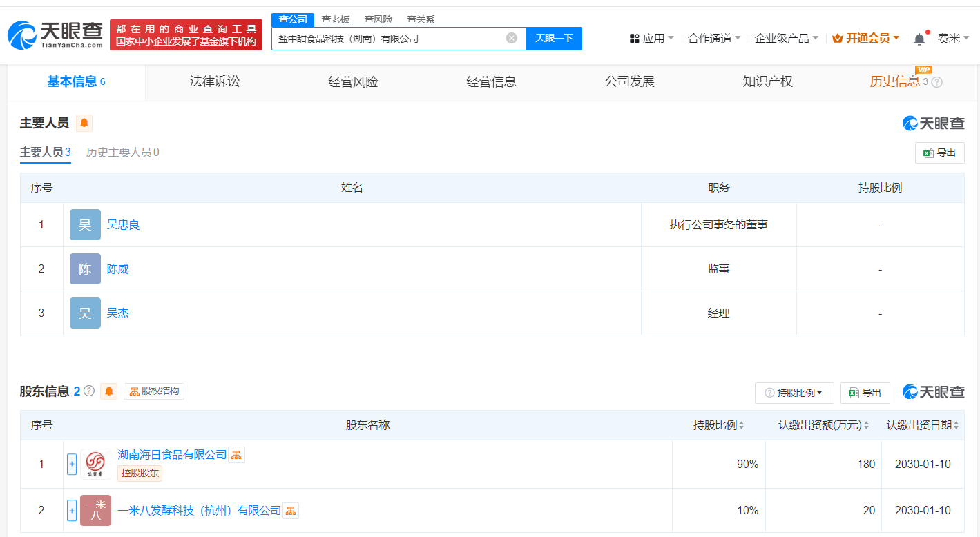Open the 费米 user account dropdown

click(x=954, y=39)
